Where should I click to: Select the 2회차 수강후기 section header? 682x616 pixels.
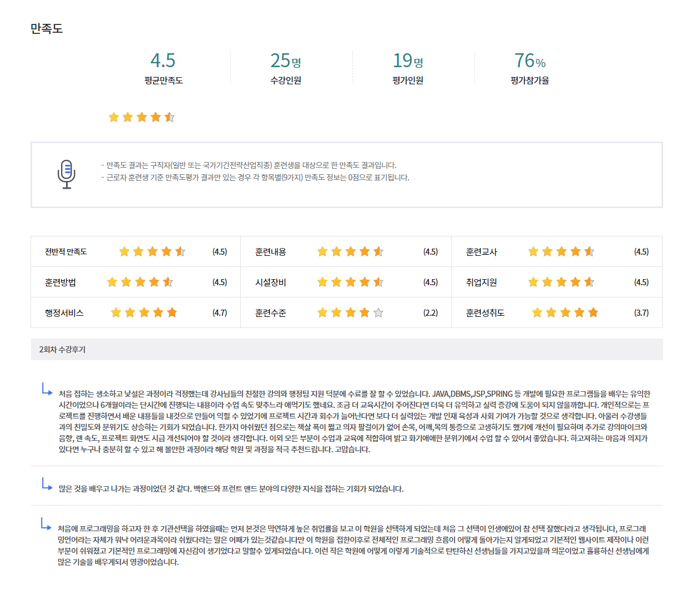pos(62,350)
